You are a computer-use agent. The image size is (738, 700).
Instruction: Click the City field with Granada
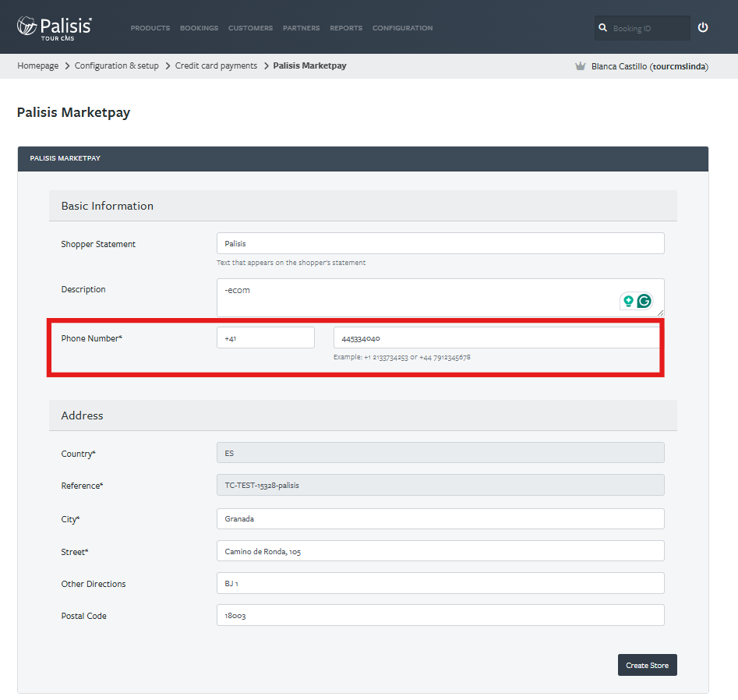click(x=440, y=518)
